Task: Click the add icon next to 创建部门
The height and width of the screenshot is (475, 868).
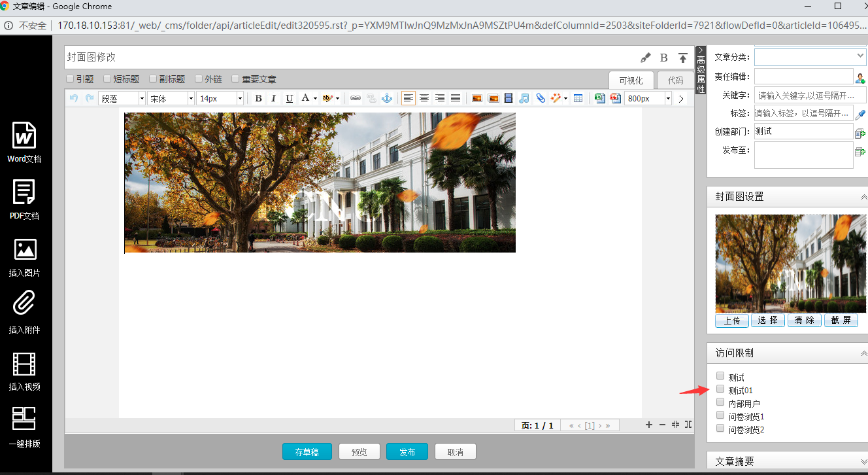Action: pyautogui.click(x=860, y=133)
